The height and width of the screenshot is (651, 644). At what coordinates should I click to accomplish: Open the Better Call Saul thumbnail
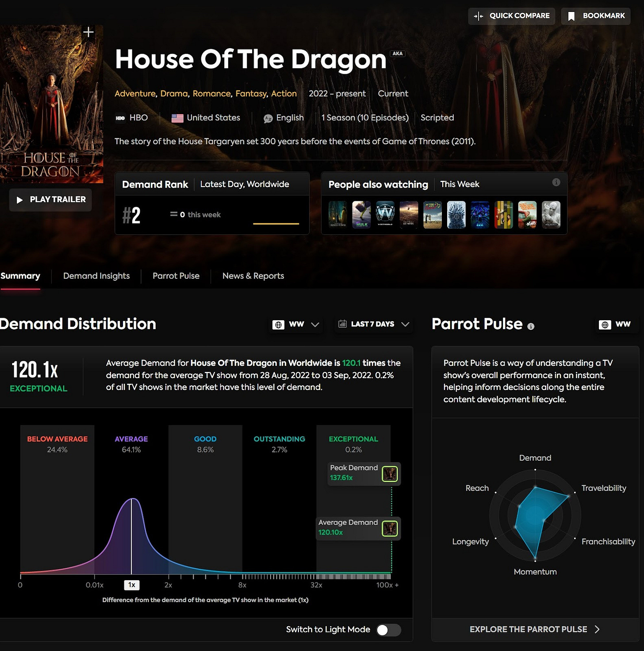coord(433,215)
